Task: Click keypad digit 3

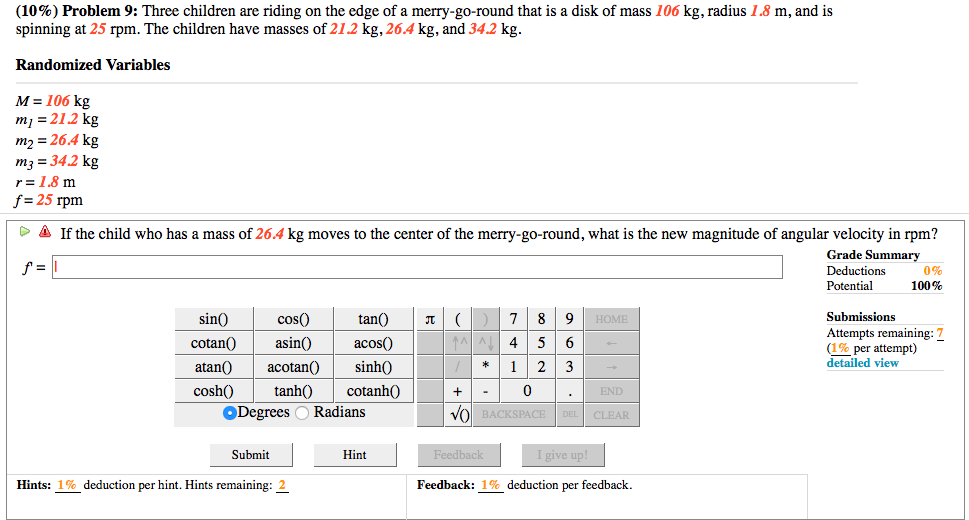Action: tap(569, 367)
